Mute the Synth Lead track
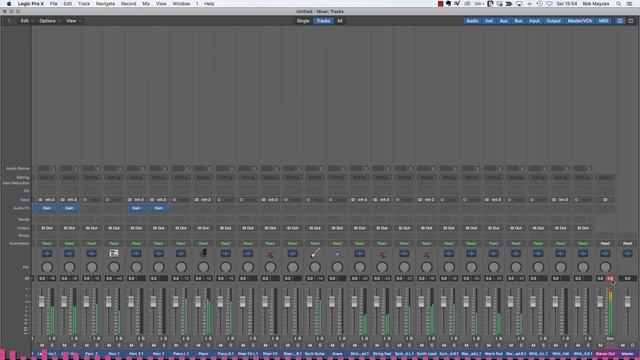The image size is (640, 360). click(422, 345)
